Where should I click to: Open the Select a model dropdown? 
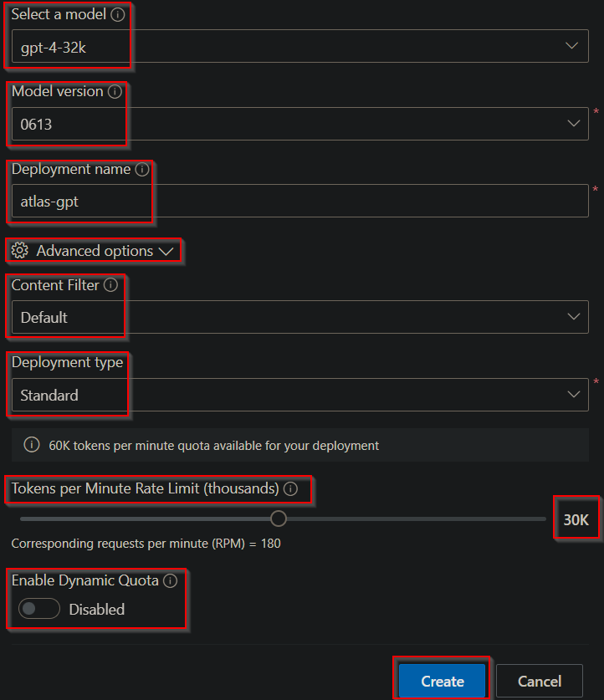pyautogui.click(x=299, y=47)
